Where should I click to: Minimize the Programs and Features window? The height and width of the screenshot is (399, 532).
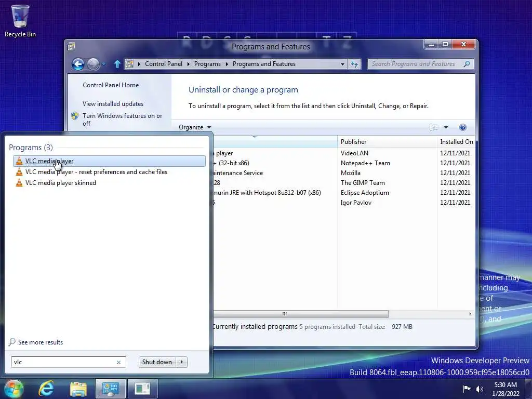[x=431, y=45]
